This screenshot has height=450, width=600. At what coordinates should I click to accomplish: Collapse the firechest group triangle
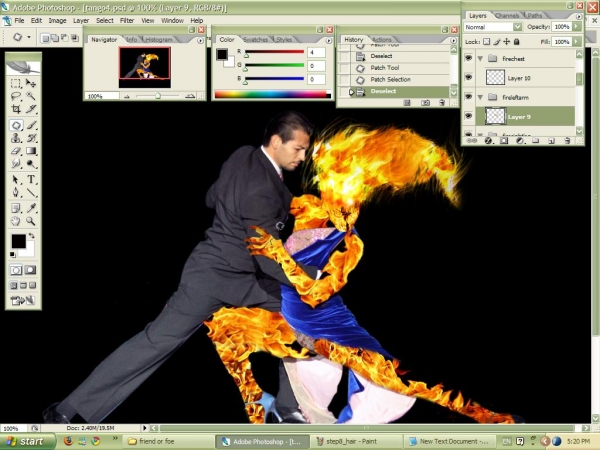coord(480,59)
